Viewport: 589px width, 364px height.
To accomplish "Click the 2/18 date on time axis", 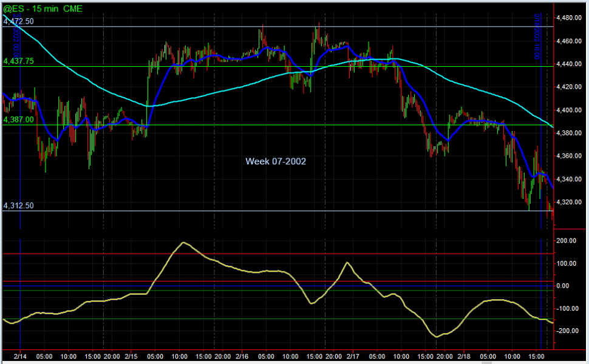I will (464, 357).
